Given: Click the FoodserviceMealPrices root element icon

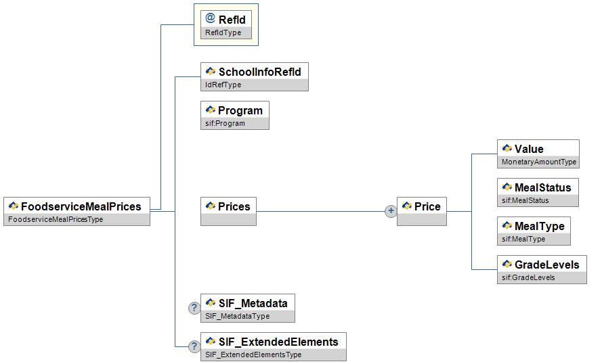Looking at the screenshot, I should (x=13, y=206).
